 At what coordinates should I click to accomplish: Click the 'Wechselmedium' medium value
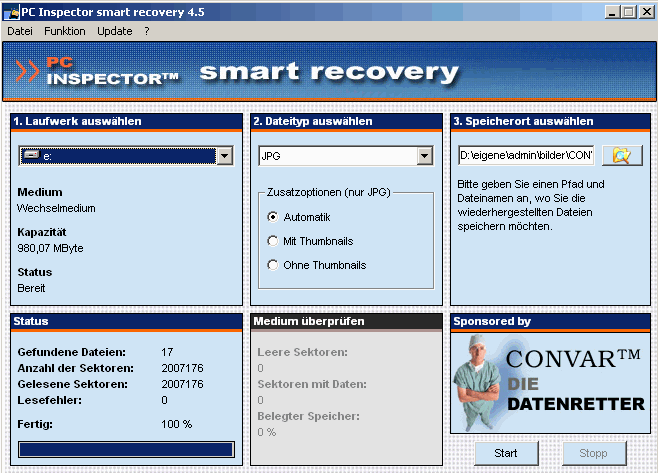coord(56,208)
